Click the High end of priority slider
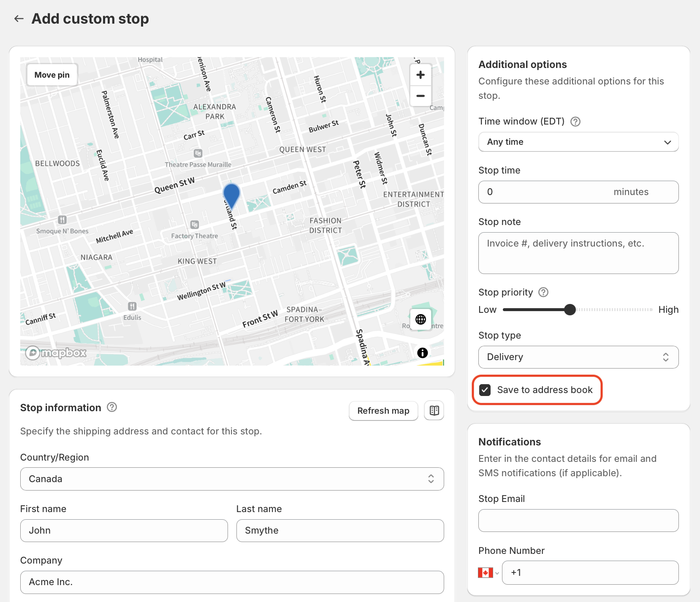Screen dimensions: 700x602 coord(668,309)
